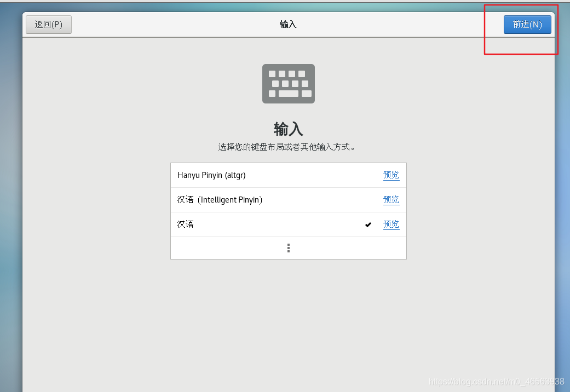This screenshot has width=570, height=392.
Task: Click the instruction text about keyboard layouts
Action: point(289,147)
